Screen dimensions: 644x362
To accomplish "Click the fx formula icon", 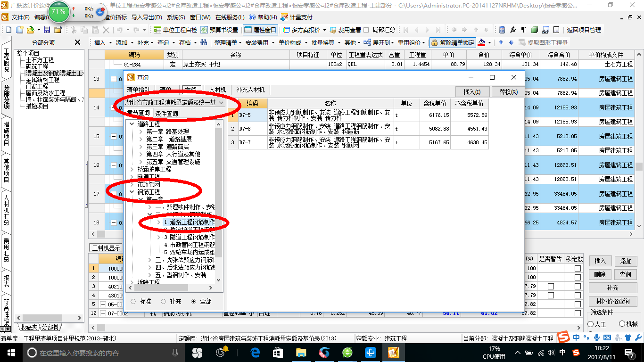I will 513,30.
